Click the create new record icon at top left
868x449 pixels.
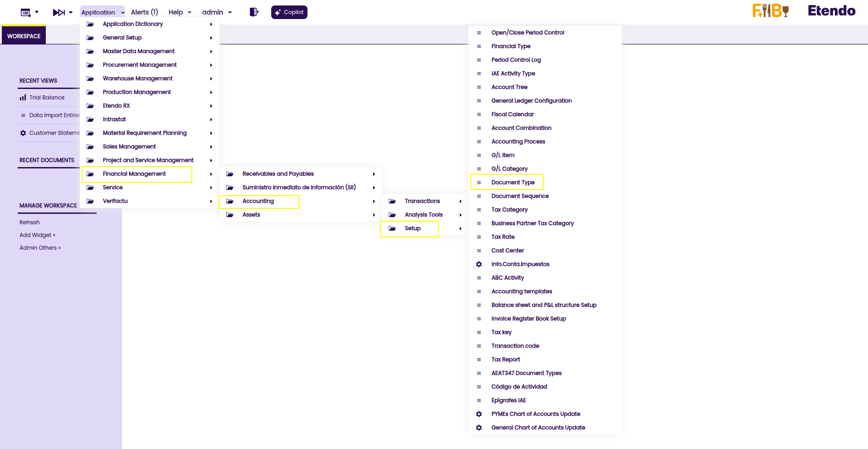(26, 12)
